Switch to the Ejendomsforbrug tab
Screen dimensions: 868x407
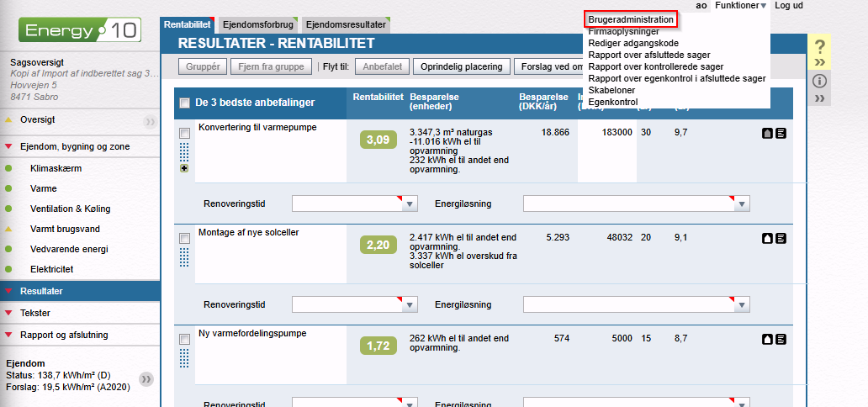(257, 25)
